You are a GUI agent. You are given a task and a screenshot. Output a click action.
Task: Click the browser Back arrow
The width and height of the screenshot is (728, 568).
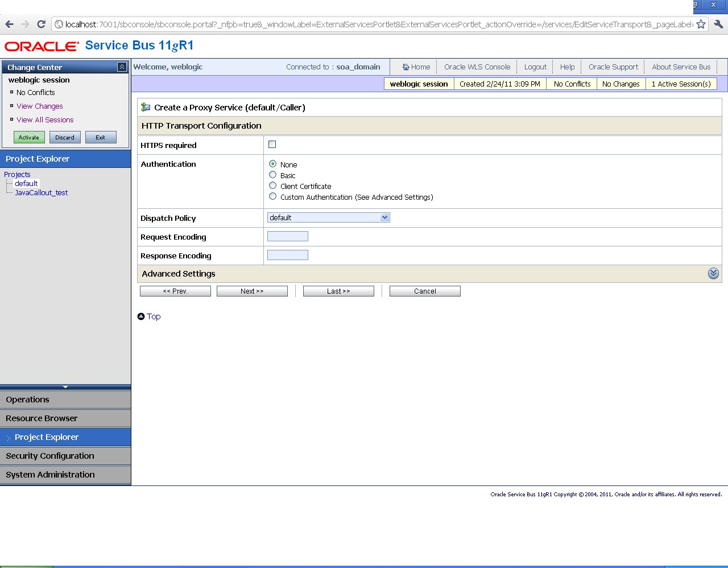point(9,24)
